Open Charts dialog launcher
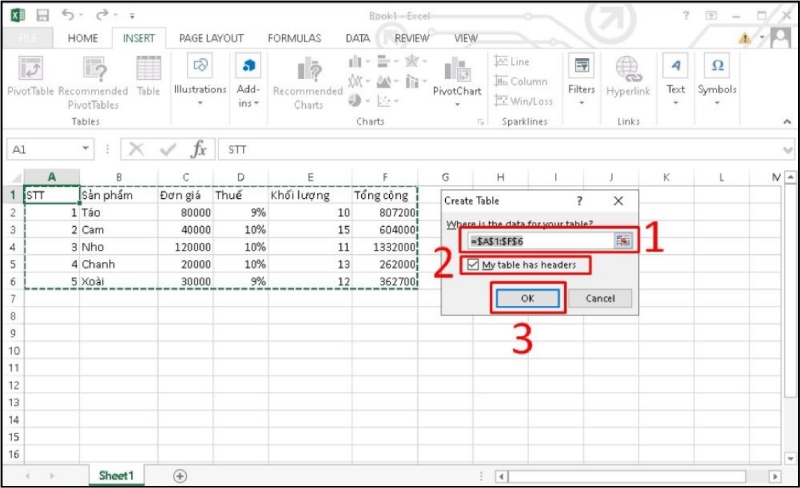The width and height of the screenshot is (800, 488). point(480,121)
